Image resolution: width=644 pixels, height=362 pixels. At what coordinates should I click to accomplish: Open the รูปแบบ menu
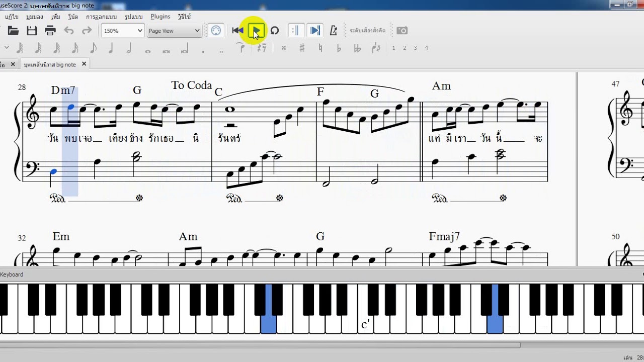point(133,17)
